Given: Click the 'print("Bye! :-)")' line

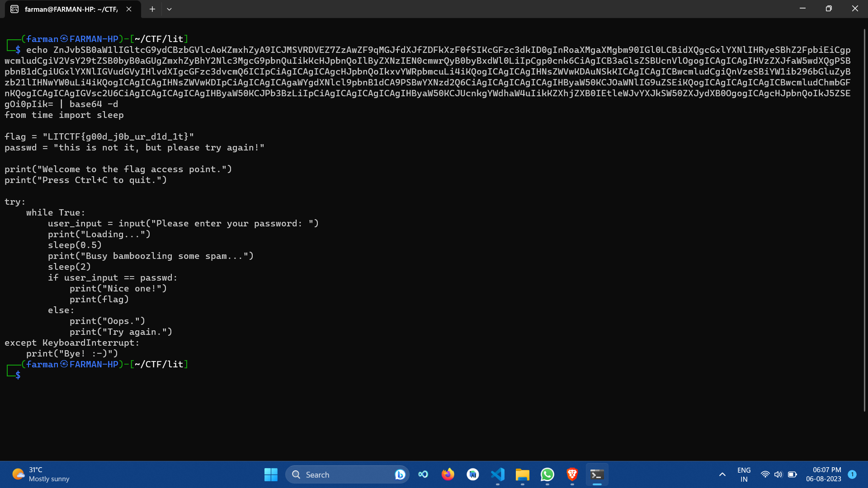Looking at the screenshot, I should point(72,353).
